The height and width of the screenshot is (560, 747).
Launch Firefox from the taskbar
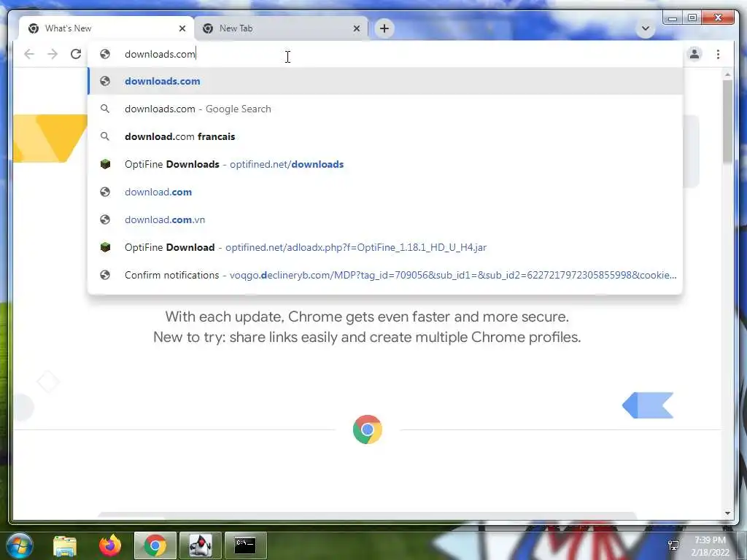click(110, 545)
